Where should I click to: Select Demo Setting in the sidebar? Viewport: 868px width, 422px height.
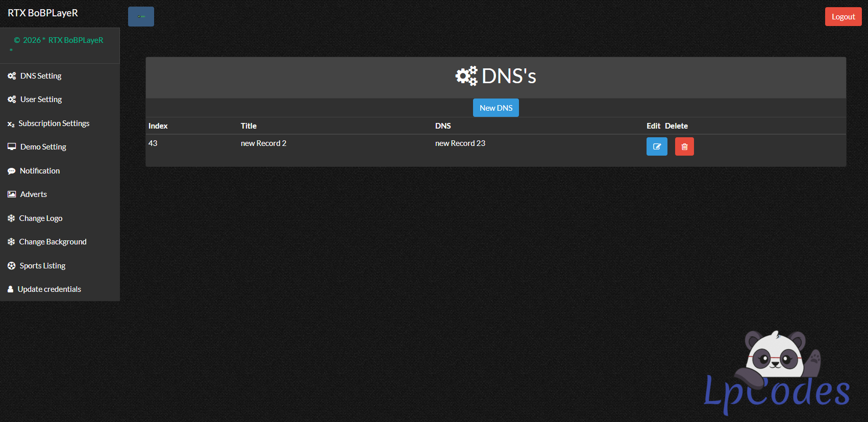(x=43, y=147)
